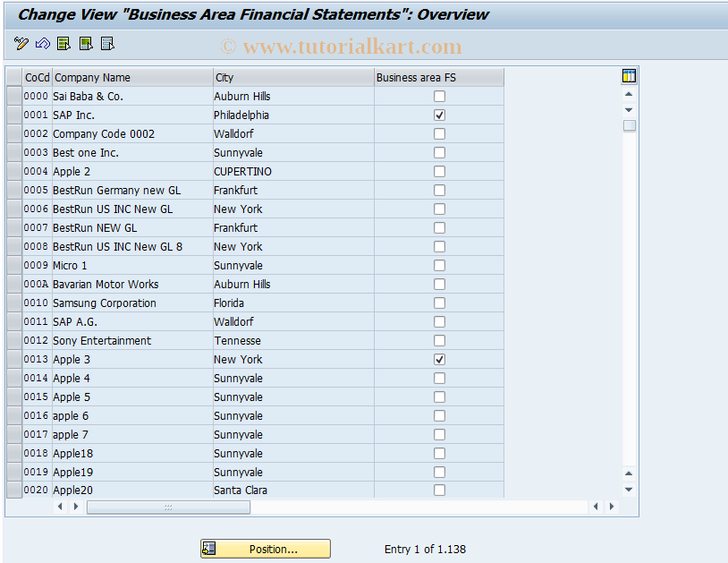Tick Business area FS for BestRun US INC New GL
728x563 pixels.
point(439,209)
